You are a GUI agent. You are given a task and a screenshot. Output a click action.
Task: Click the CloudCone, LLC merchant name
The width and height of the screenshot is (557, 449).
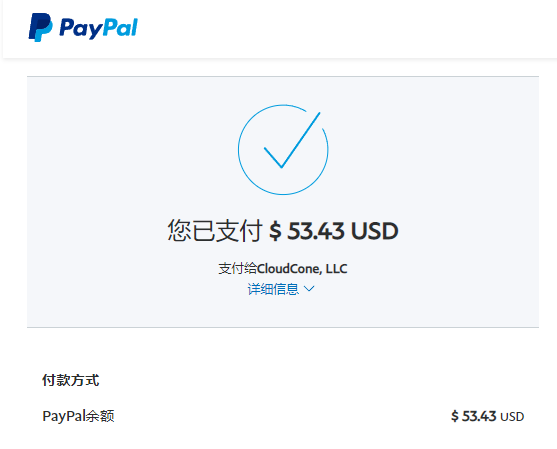[x=302, y=269]
